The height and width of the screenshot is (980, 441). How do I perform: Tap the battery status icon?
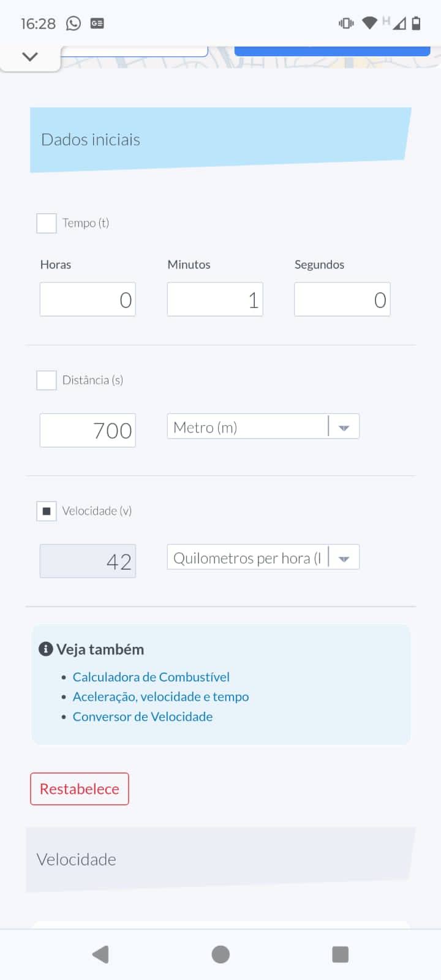click(x=417, y=23)
